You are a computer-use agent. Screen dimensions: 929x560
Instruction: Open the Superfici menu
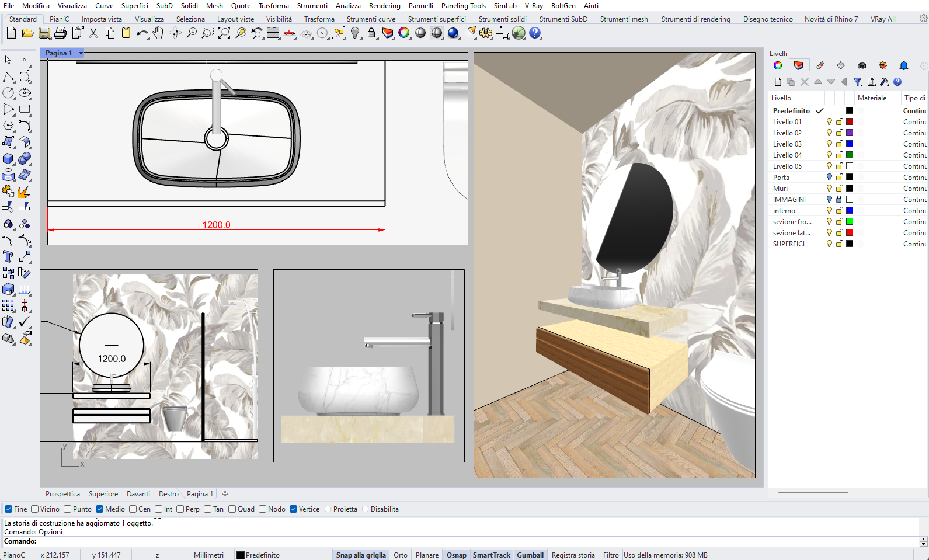[x=135, y=5]
